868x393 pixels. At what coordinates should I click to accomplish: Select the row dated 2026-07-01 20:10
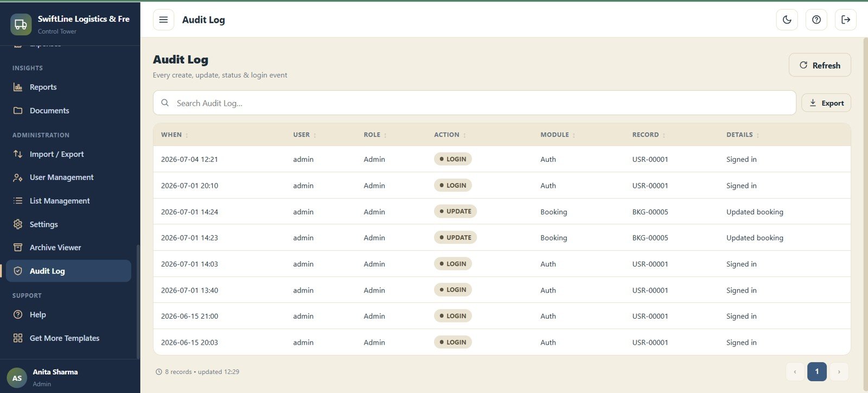(502, 185)
